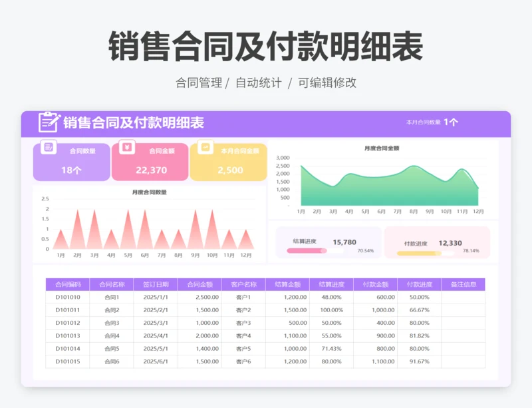
Task: Select the 81.82% payment progress cell
Action: click(x=420, y=336)
